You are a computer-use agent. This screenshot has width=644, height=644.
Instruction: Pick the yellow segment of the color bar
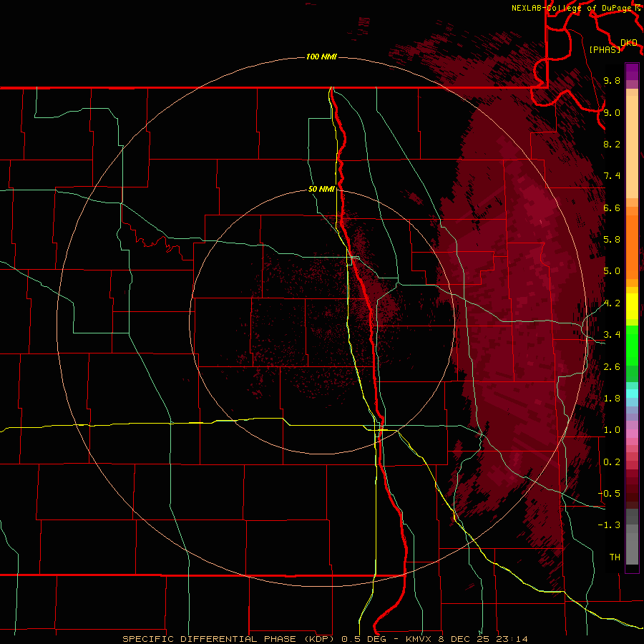(x=632, y=306)
